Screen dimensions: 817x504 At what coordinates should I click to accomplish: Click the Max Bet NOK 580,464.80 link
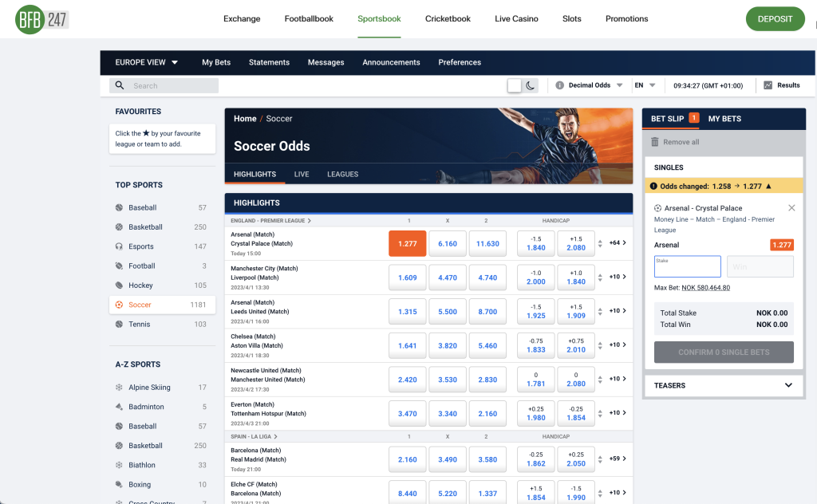click(x=705, y=287)
